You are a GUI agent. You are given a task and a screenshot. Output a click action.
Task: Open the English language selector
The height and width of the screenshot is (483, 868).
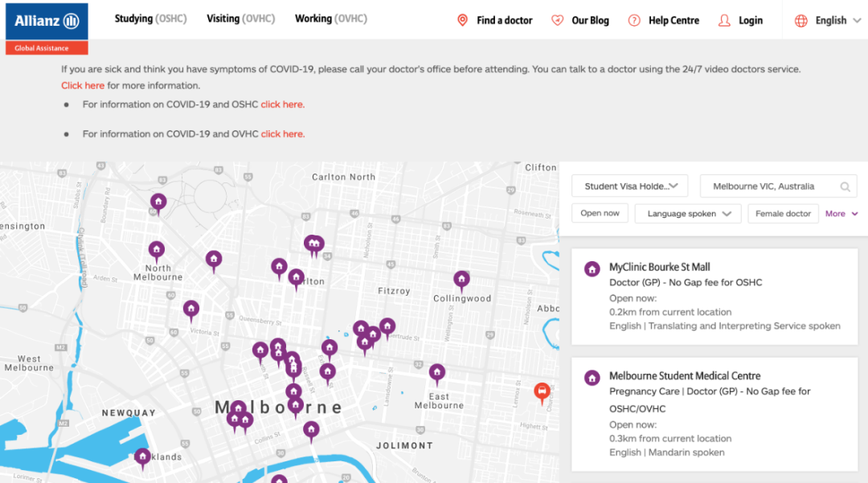point(831,20)
